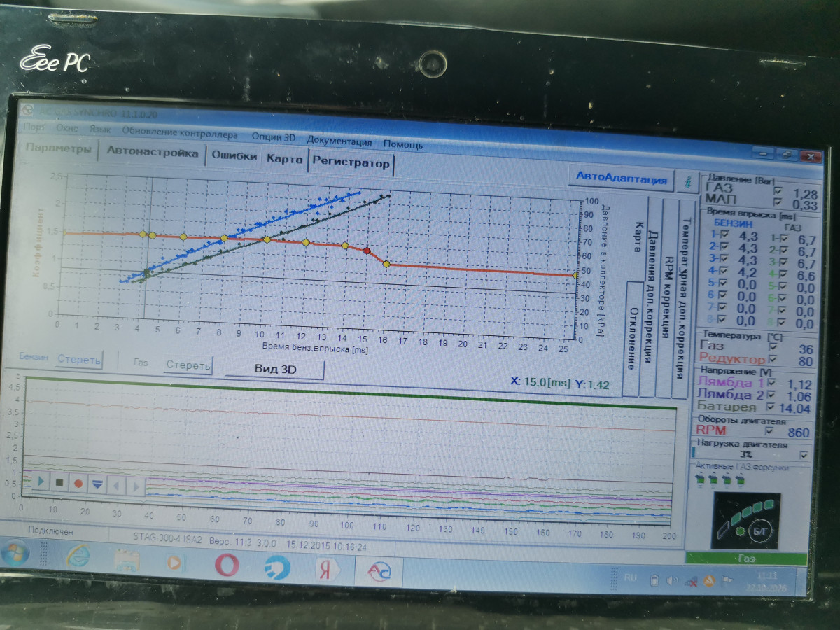Click the AC STAG app taskbar icon
Viewport: 840px width, 630px height.
point(378,573)
